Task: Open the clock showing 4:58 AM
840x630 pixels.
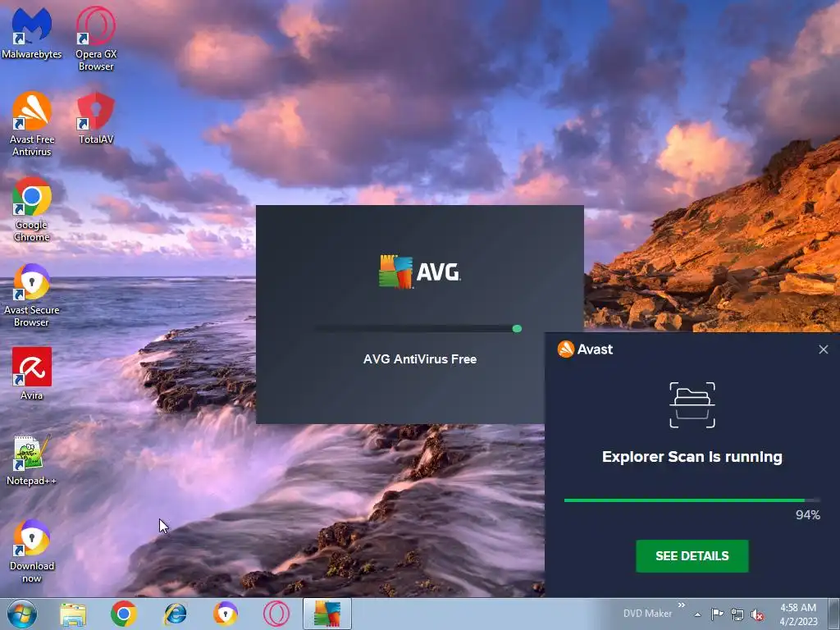Action: (x=798, y=614)
